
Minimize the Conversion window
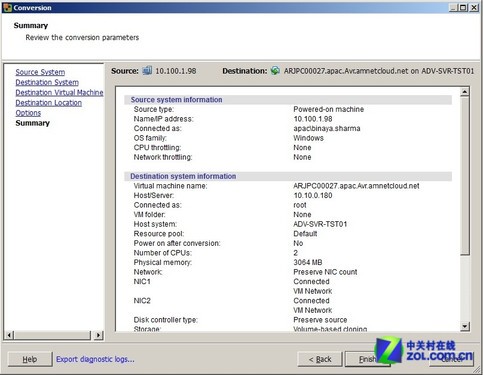coord(453,7)
